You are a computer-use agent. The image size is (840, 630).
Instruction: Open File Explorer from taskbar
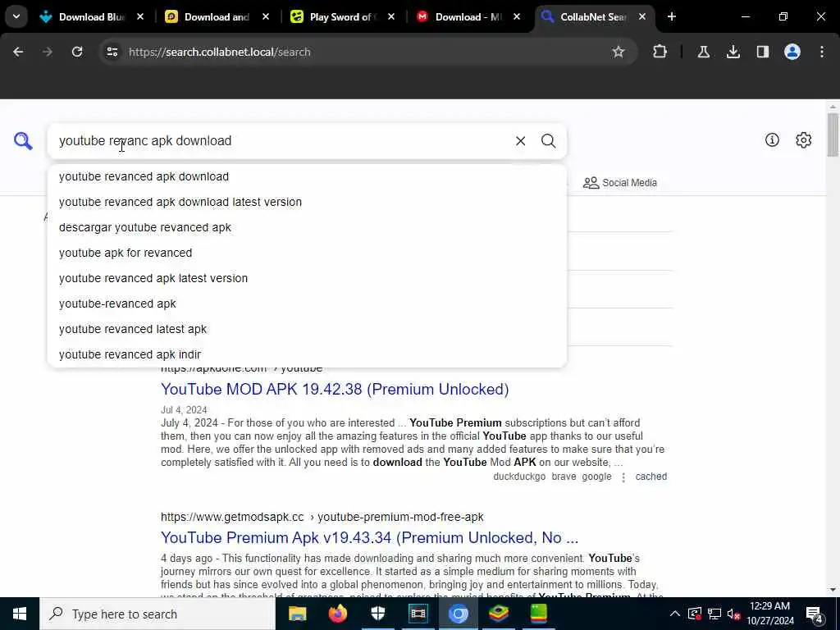click(x=297, y=614)
